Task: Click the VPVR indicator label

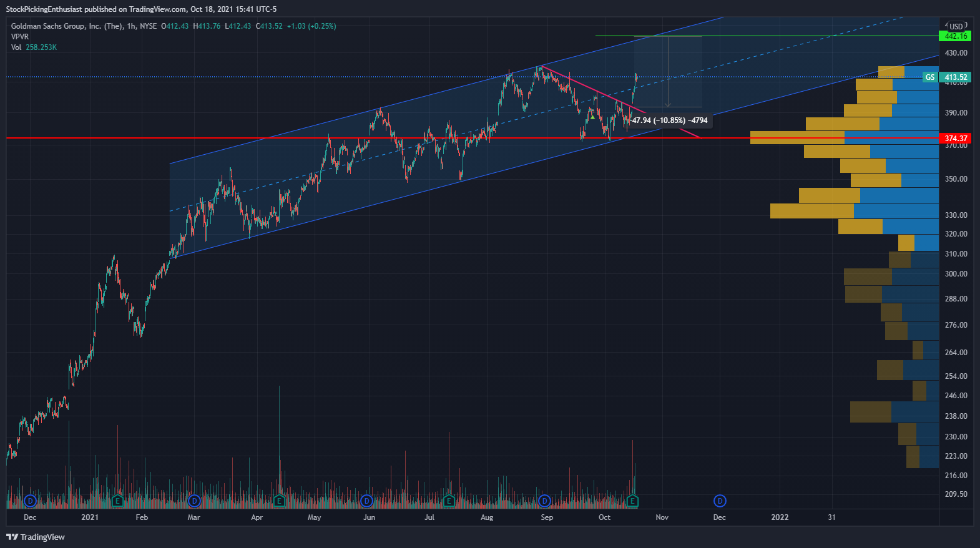Action: [x=20, y=37]
